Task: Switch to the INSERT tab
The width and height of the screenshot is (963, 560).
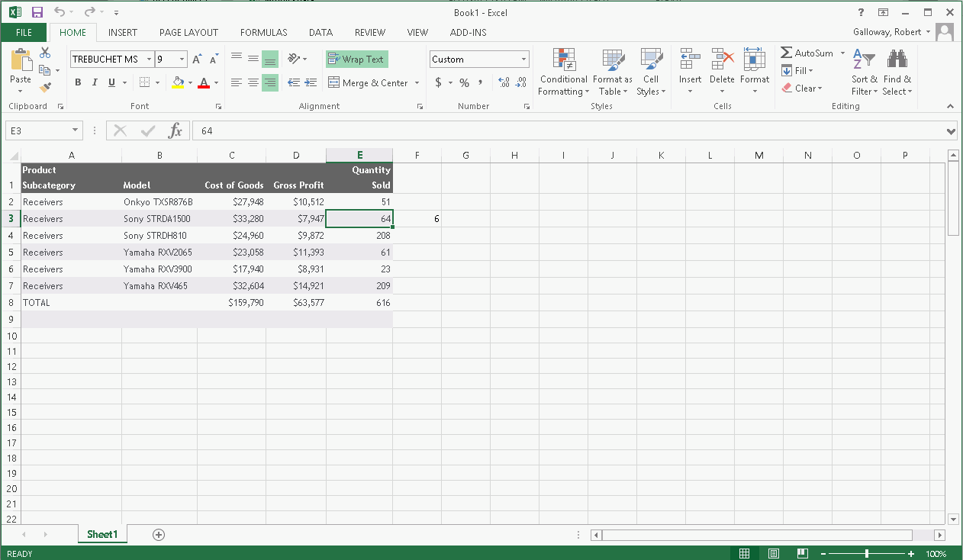Action: [x=123, y=32]
